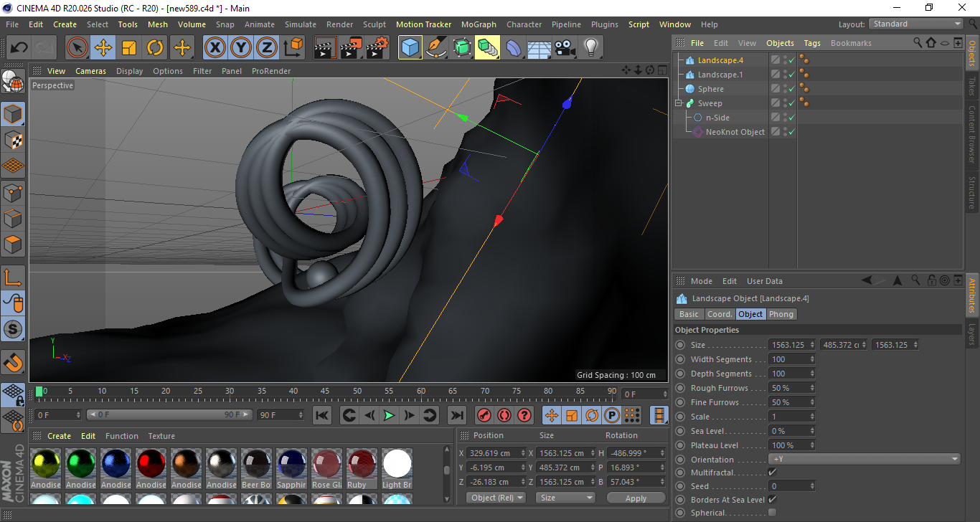
Task: Switch to Model mode
Action: (14, 114)
